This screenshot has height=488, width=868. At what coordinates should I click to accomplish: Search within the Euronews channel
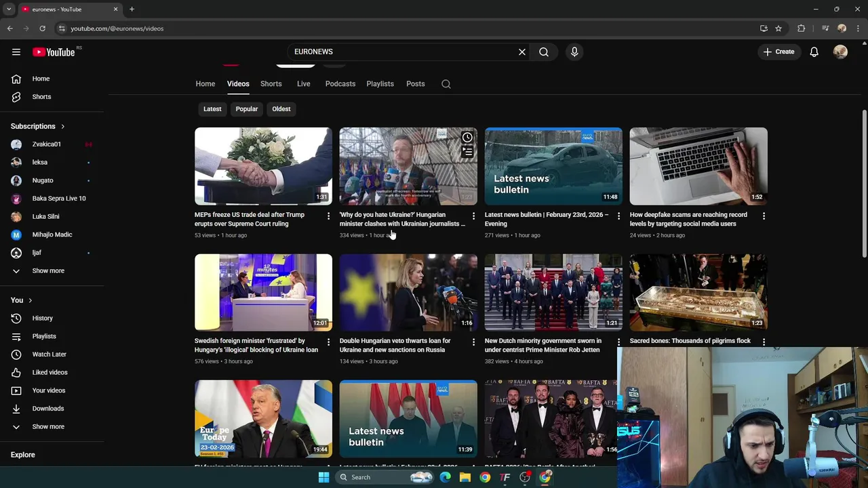coord(446,84)
